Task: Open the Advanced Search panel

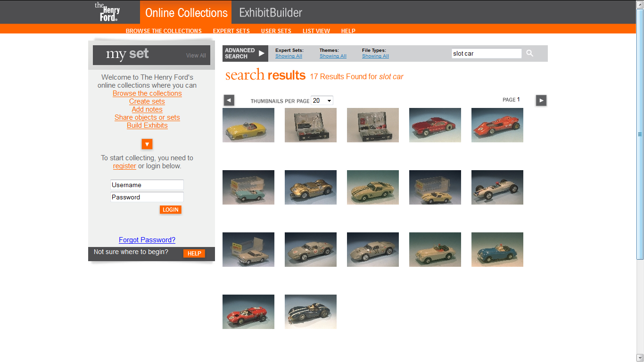Action: (x=245, y=53)
